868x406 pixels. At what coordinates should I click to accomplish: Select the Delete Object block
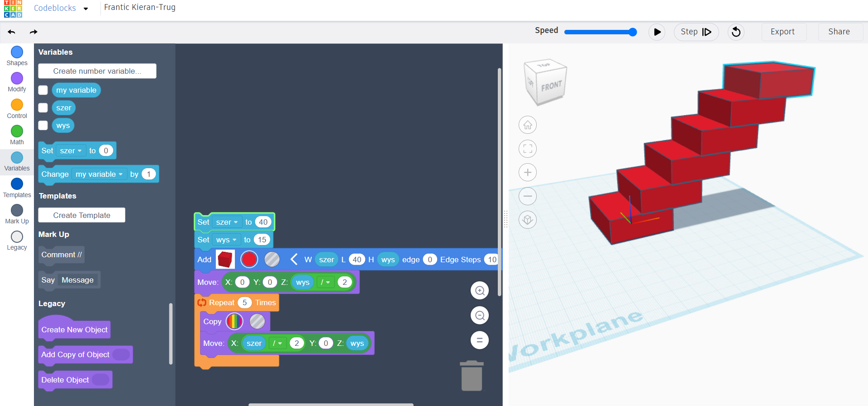click(x=75, y=380)
